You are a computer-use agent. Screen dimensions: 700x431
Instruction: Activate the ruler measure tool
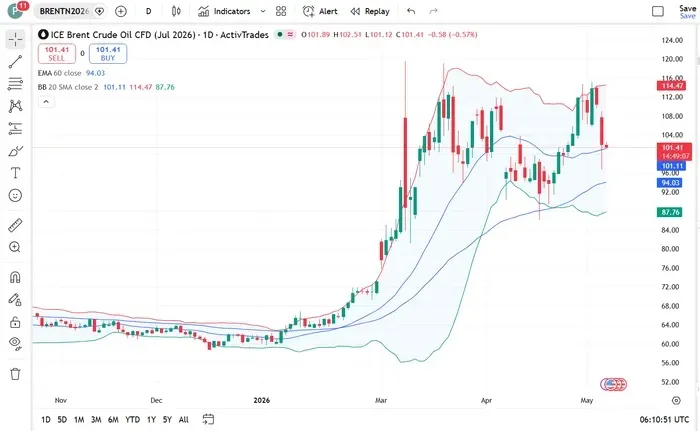(x=15, y=225)
